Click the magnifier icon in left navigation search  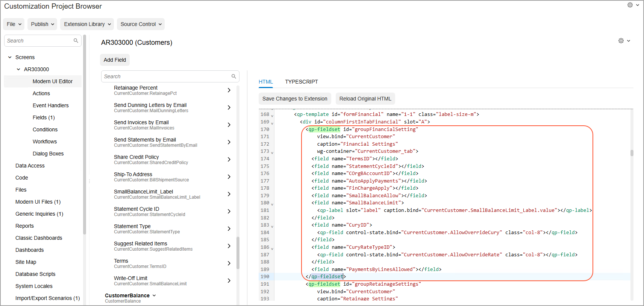tap(76, 41)
